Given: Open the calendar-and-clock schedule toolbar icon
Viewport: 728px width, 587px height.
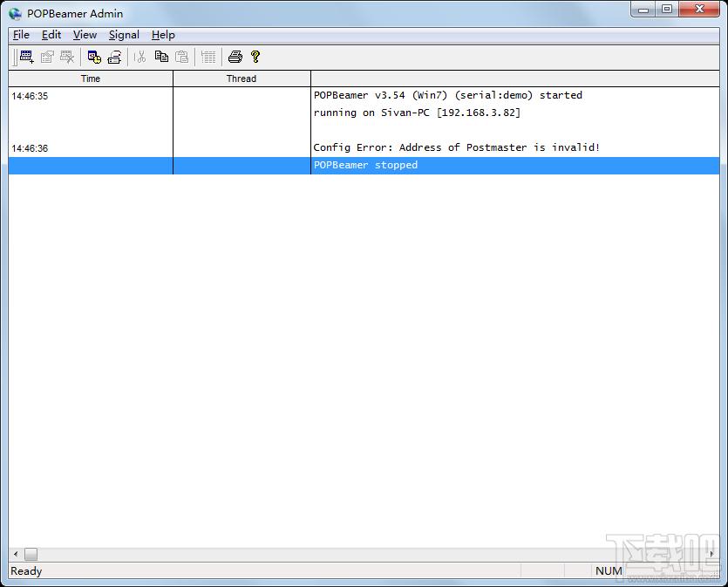Looking at the screenshot, I should 94,57.
